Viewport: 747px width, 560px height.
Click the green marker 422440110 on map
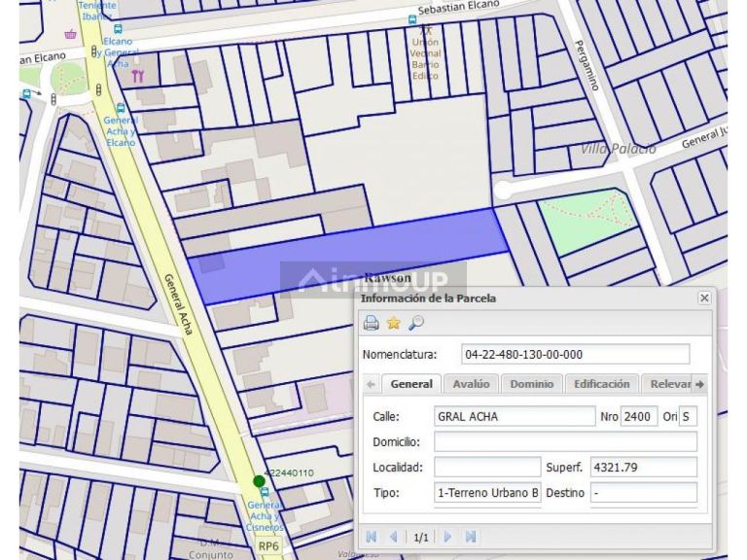click(259, 481)
